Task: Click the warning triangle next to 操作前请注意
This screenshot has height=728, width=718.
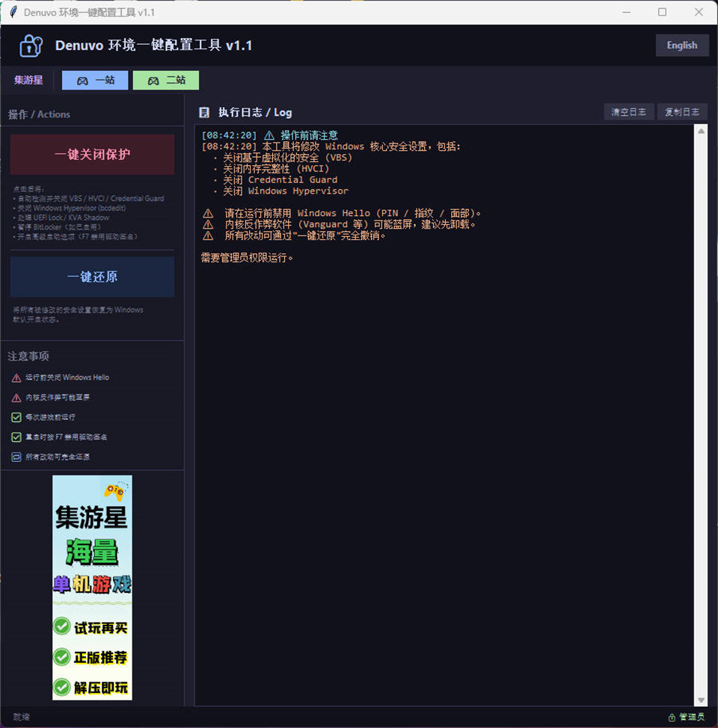Action: coord(269,135)
